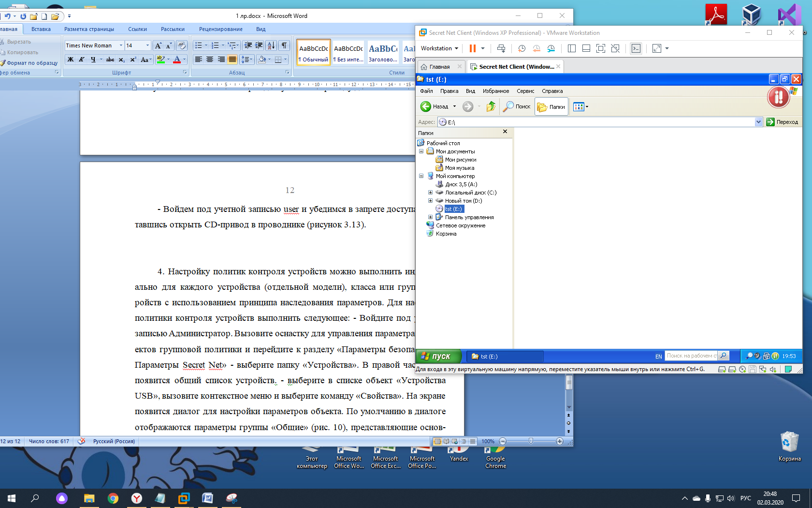This screenshot has width=812, height=508.
Task: Click XP desktop search input field
Action: (x=691, y=356)
